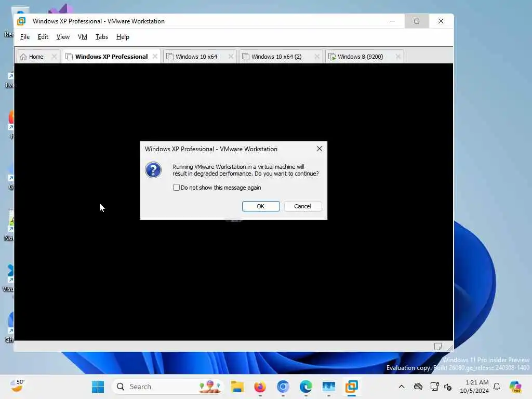Close the Windows 10 x64 (2) tab
The image size is (532, 399).
317,56
